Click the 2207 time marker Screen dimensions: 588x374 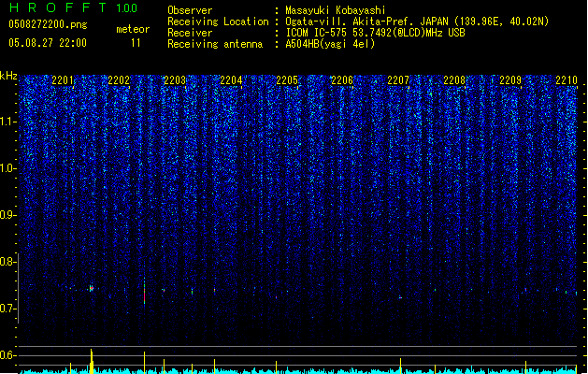[x=398, y=80]
